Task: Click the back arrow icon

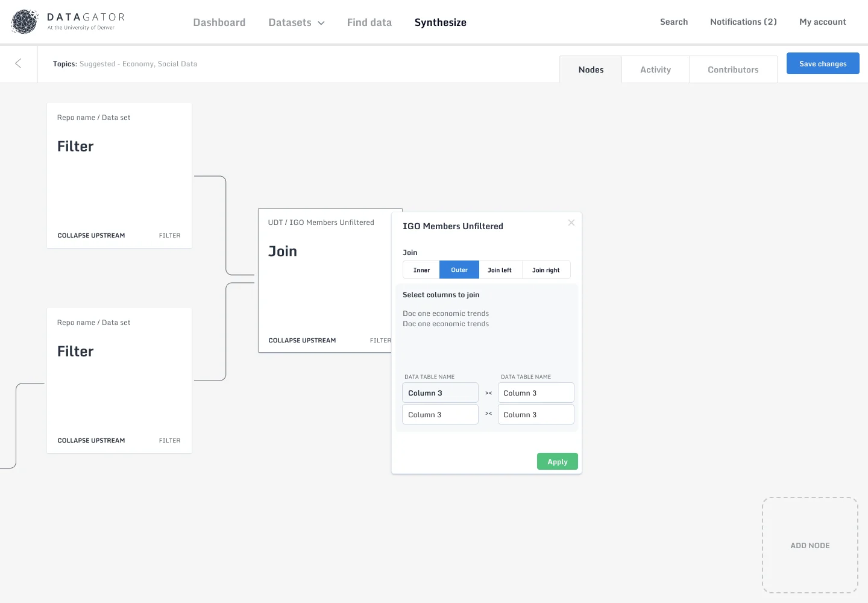Action: [18, 63]
